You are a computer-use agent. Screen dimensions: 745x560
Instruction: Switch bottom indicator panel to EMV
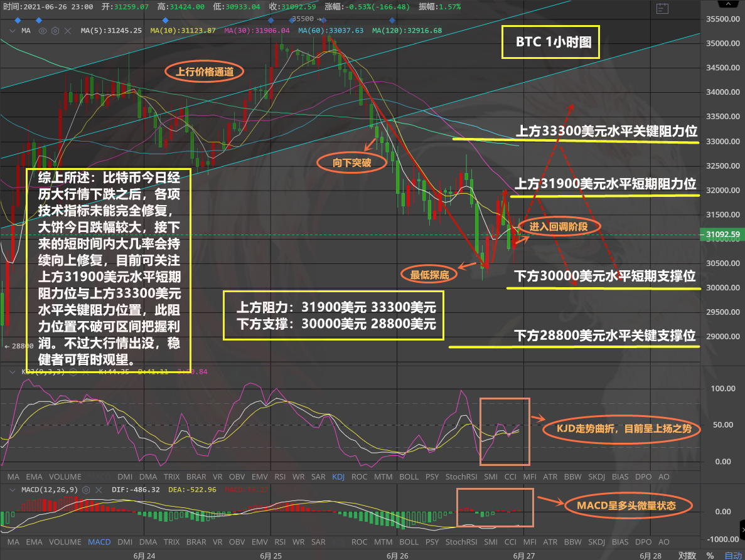pyautogui.click(x=259, y=542)
